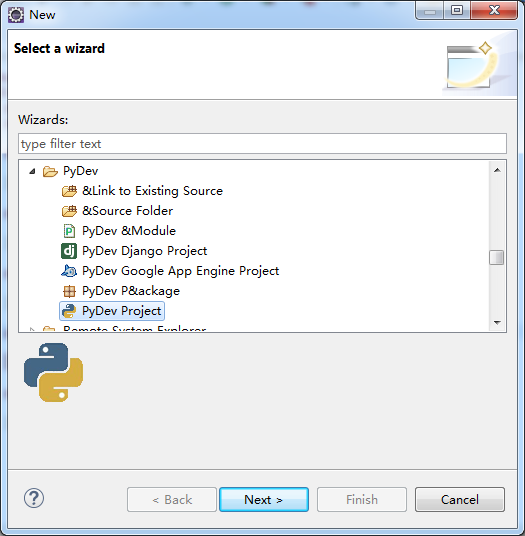The image size is (525, 536).
Task: Choose the &Link to Existing Source wizard
Action: 152,191
